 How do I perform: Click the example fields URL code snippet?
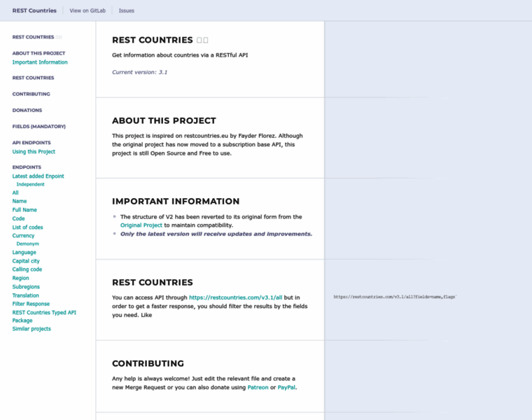point(395,297)
